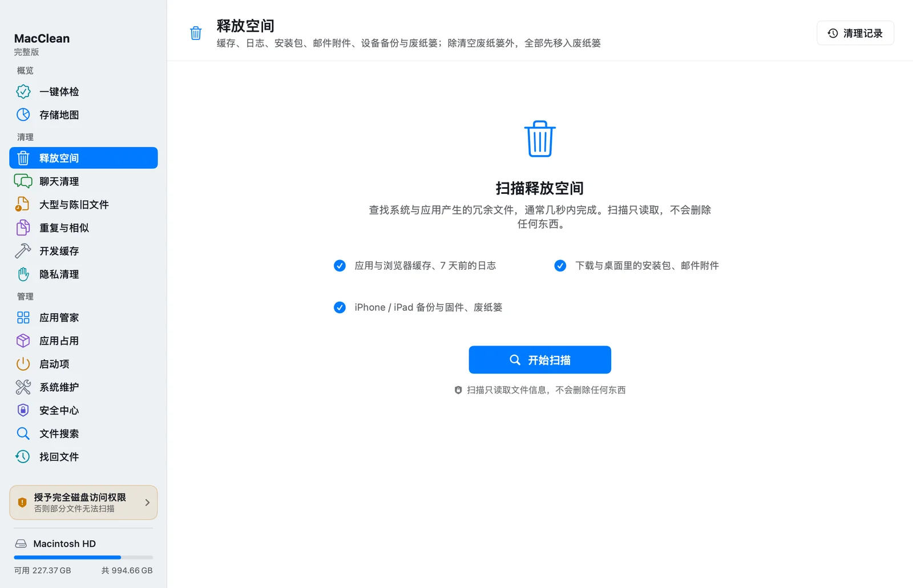Click the 系统维护 wrench and screwdriver icon
Screen dimensions: 913x588
click(x=23, y=387)
